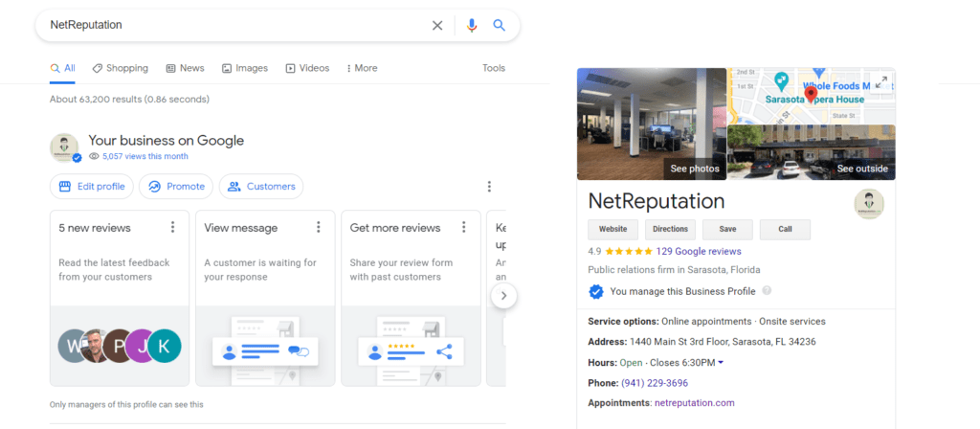This screenshot has width=980, height=429.
Task: Open See photos office thumbnail
Action: click(651, 124)
